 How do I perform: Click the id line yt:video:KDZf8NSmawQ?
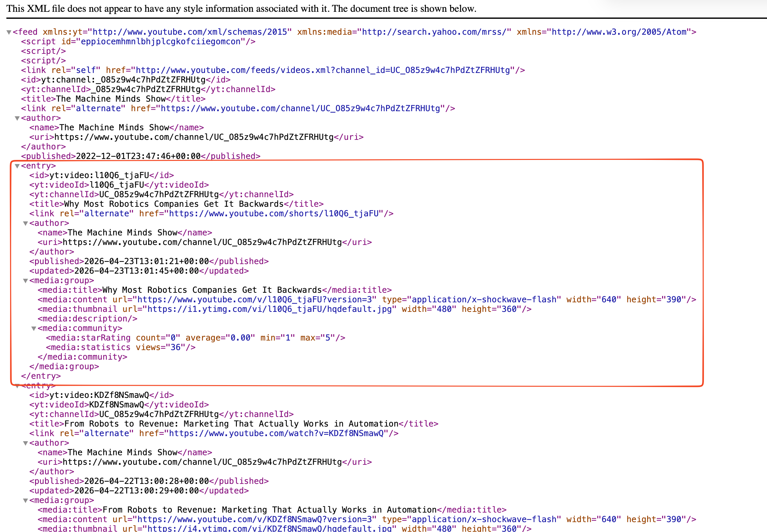(x=102, y=395)
